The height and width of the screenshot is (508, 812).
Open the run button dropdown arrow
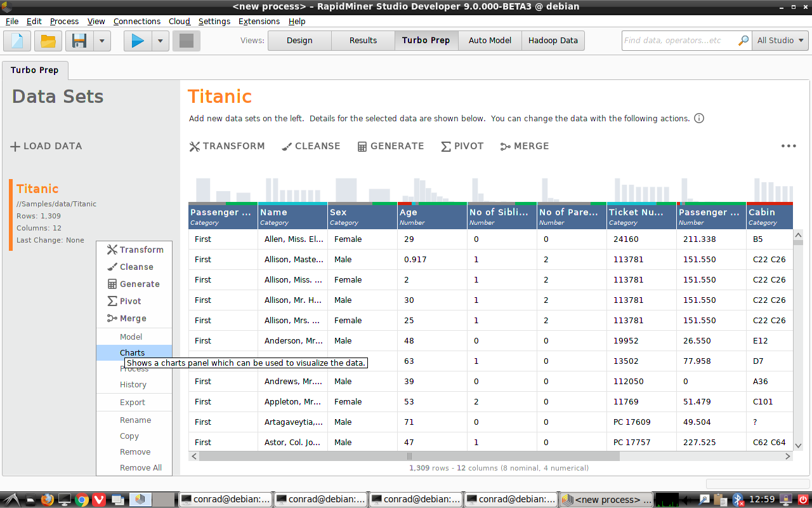click(x=160, y=40)
